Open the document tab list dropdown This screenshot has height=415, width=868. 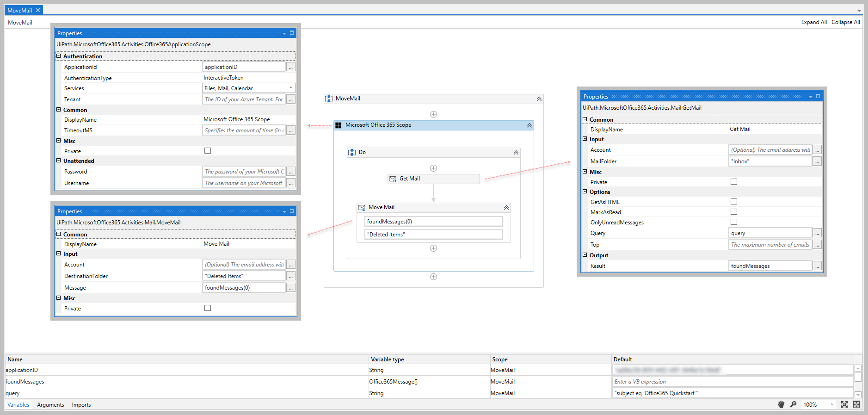pos(859,11)
